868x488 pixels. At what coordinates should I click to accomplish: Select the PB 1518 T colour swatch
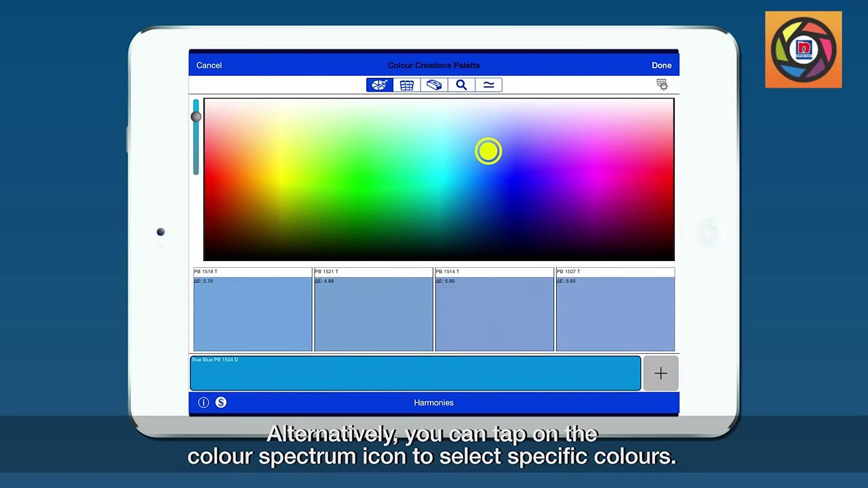coord(253,310)
